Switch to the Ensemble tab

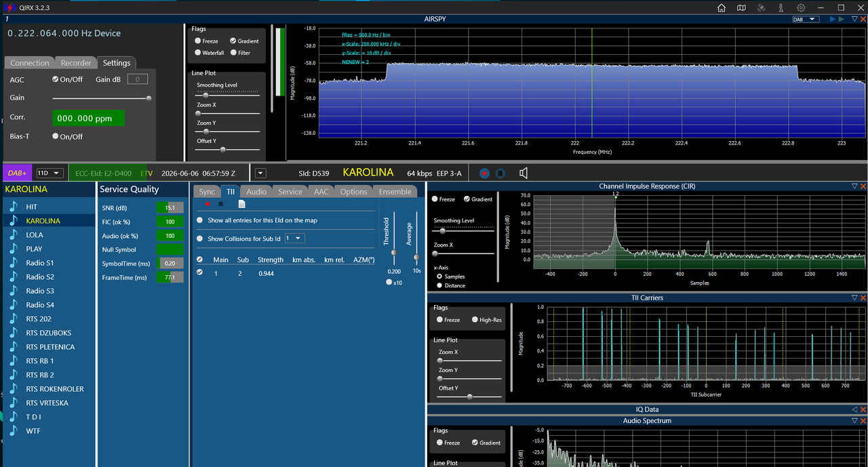(x=395, y=192)
